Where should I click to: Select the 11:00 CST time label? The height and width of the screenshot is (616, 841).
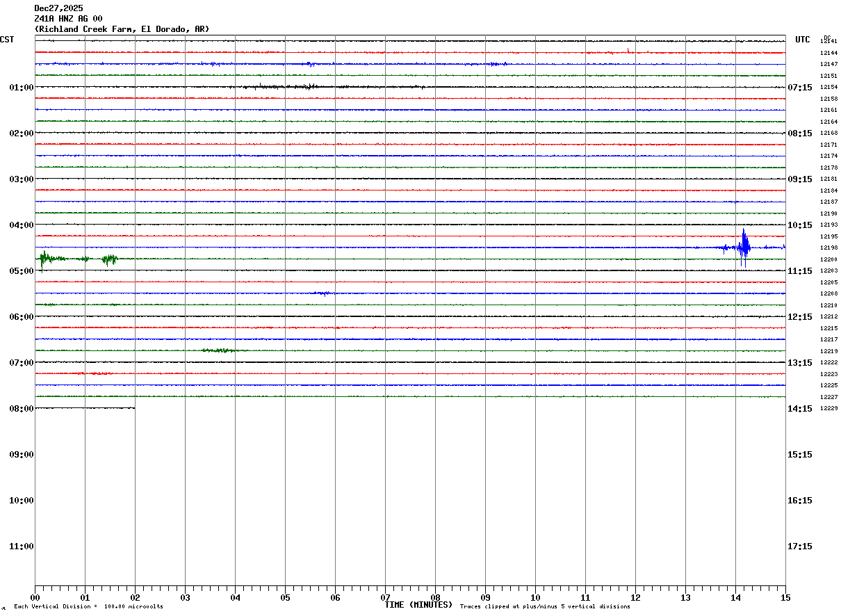[x=22, y=546]
